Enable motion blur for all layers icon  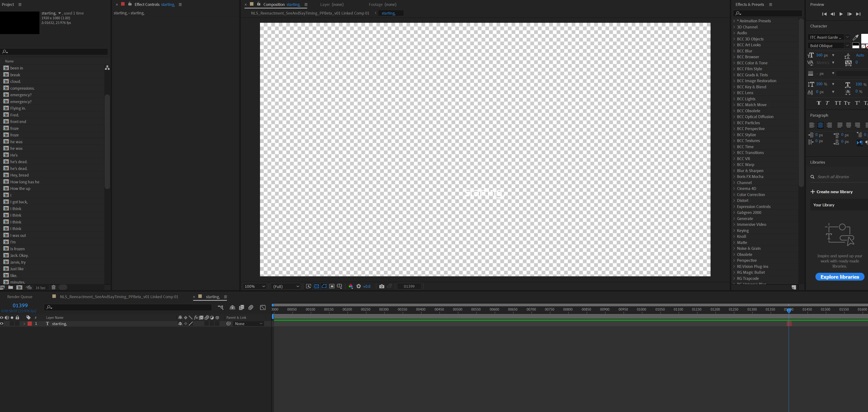coord(251,308)
